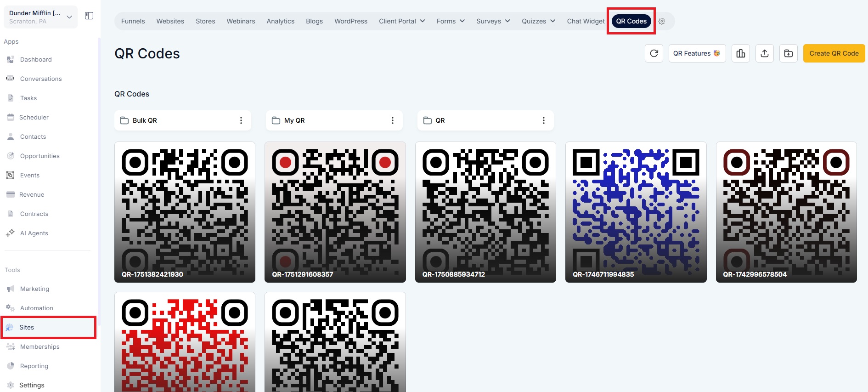This screenshot has width=868, height=392.
Task: Go to Memberships in the sidebar
Action: pos(40,347)
